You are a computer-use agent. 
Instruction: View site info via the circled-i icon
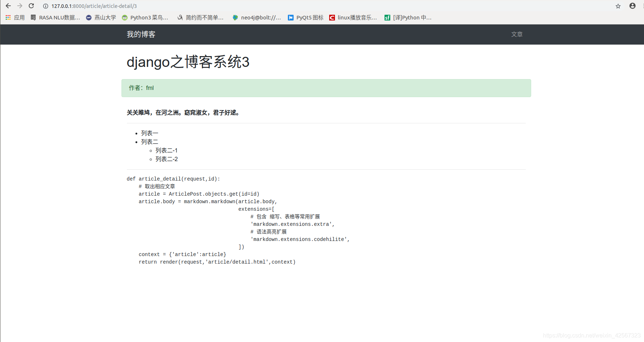tap(45, 6)
